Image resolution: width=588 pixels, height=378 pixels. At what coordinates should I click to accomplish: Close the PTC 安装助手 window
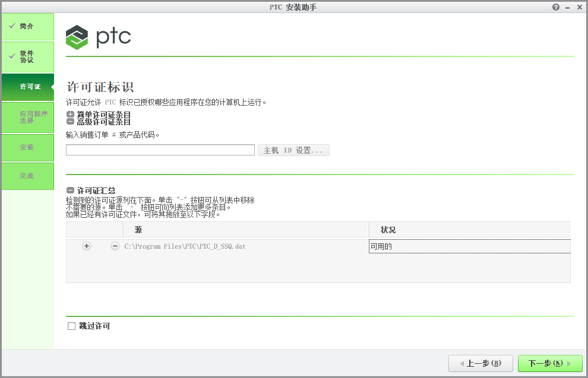579,7
